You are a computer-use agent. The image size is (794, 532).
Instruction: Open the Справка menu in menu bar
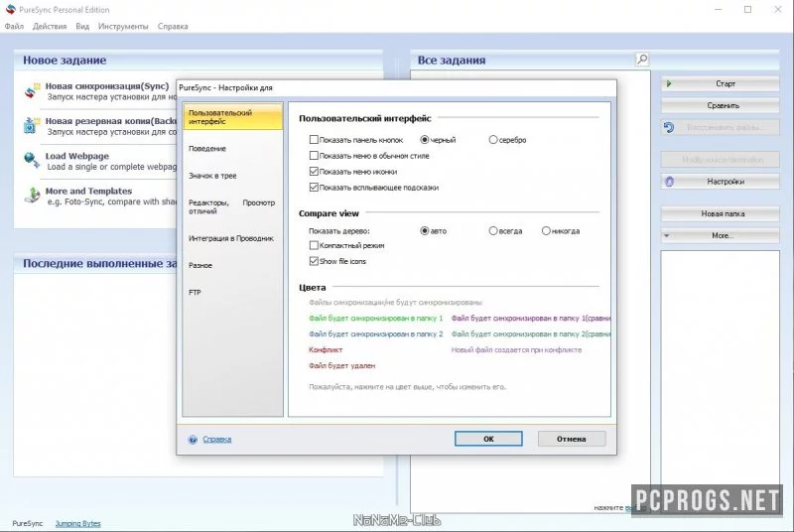coord(173,26)
